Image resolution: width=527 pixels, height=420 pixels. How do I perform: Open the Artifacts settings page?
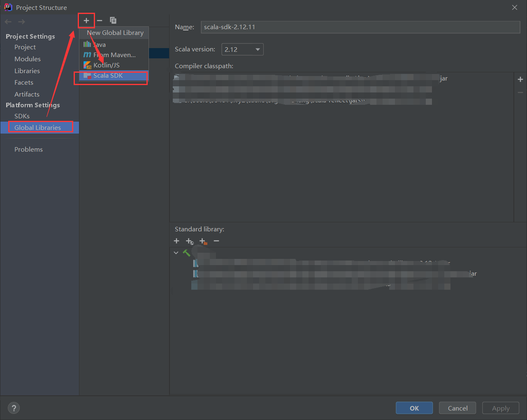pyautogui.click(x=27, y=95)
